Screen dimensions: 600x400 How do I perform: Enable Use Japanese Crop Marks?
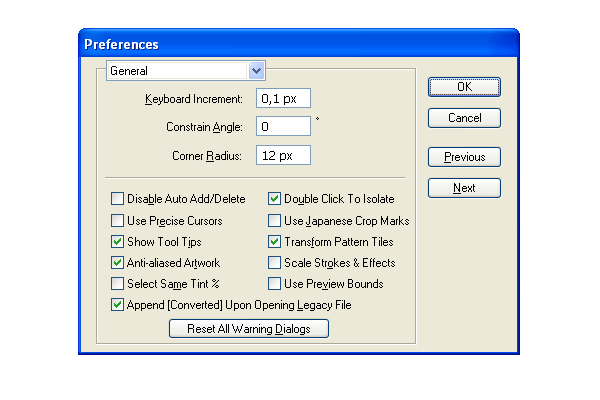pos(274,220)
